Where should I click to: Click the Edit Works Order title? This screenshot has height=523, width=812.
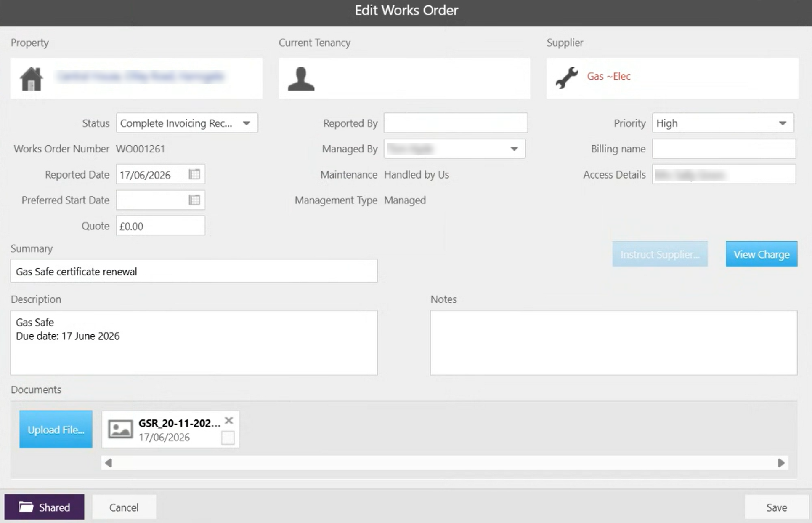406,11
